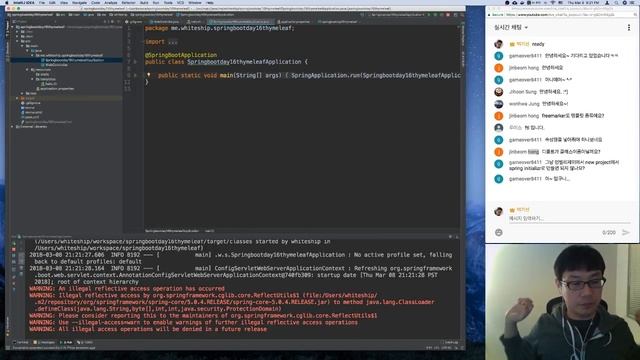Open the chat three-dot options menu
Viewport: 640px width, 360px height.
[x=629, y=27]
